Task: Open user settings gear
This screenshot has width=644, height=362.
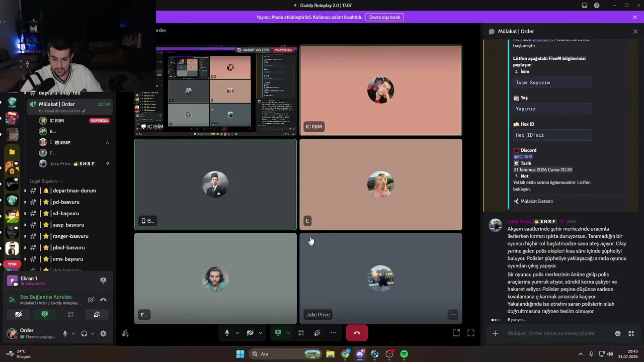Action: (x=103, y=333)
